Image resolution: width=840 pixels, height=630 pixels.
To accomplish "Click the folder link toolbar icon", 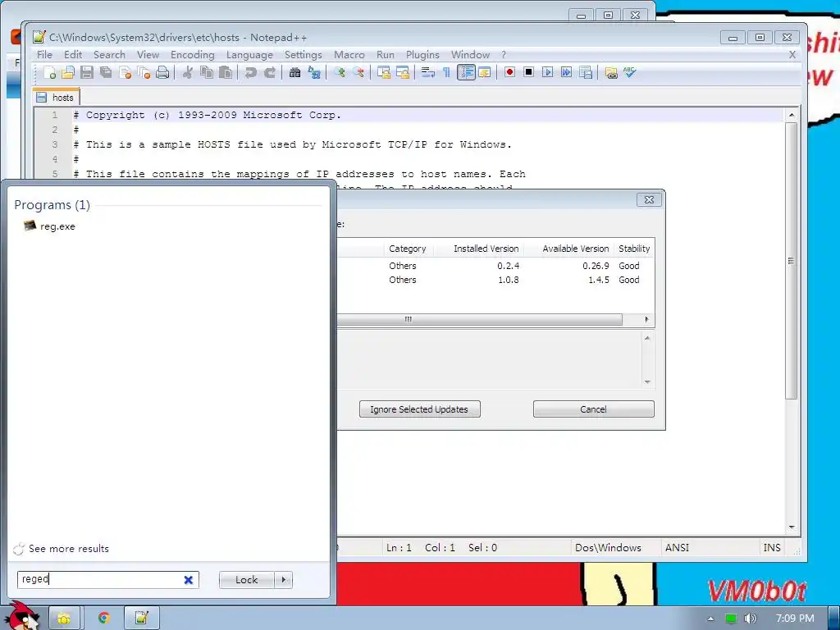I will (x=610, y=72).
